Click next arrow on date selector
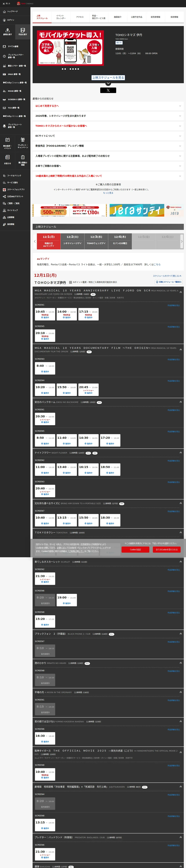This screenshot has width=186, height=868. pyautogui.click(x=182, y=241)
